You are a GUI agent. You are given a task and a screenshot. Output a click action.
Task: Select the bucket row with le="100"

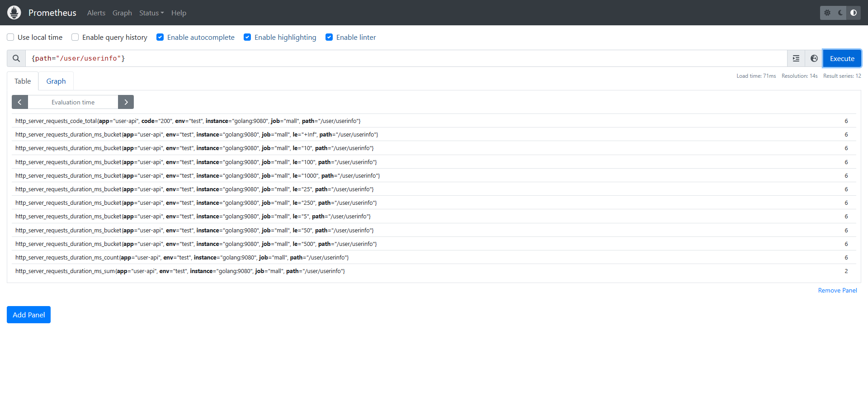pos(434,162)
